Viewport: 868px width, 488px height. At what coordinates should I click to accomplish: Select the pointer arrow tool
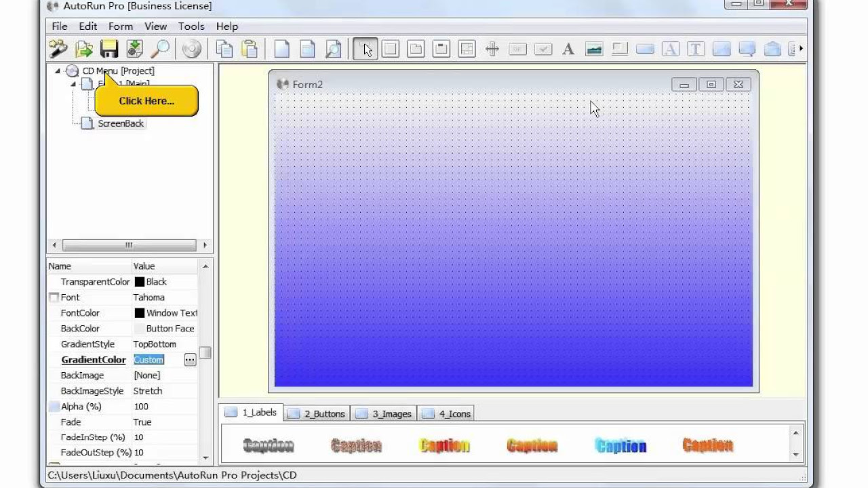366,49
